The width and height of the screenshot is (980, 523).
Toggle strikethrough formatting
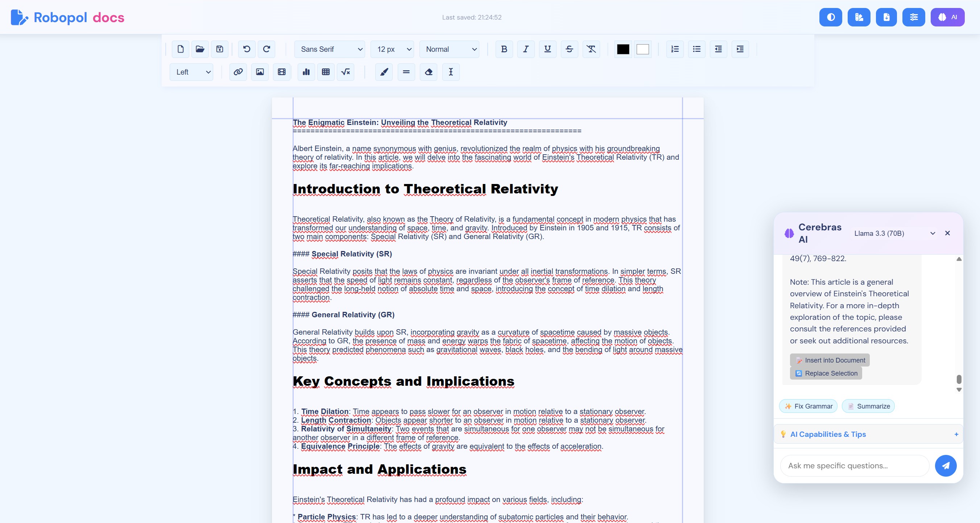coord(569,49)
